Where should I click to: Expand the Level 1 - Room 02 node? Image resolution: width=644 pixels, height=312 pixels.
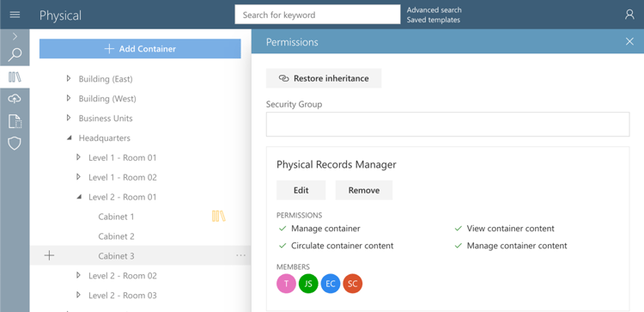(78, 177)
